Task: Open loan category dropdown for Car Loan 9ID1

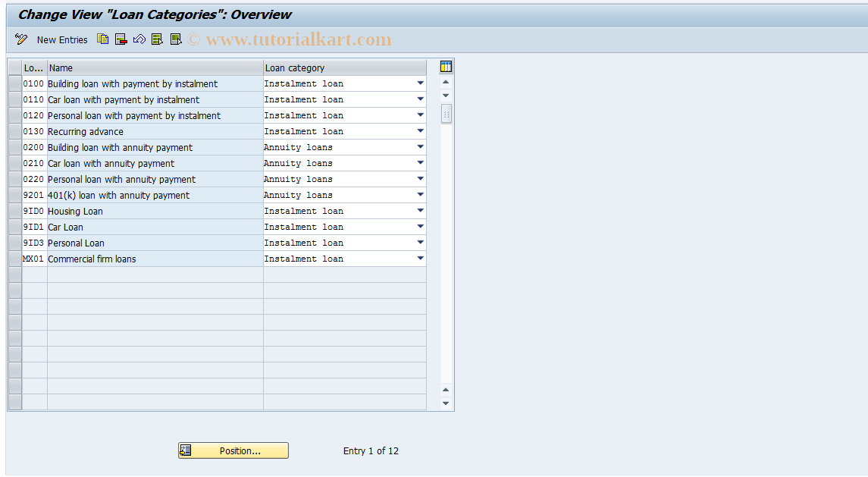Action: pyautogui.click(x=420, y=228)
